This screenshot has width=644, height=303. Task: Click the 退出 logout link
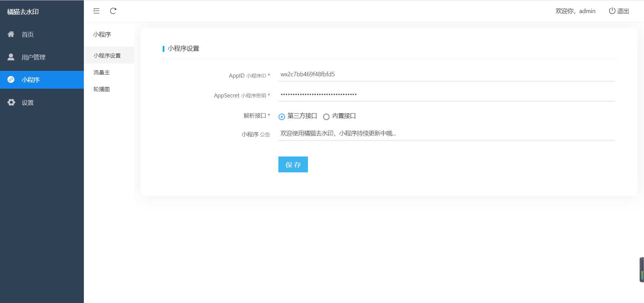tap(623, 10)
